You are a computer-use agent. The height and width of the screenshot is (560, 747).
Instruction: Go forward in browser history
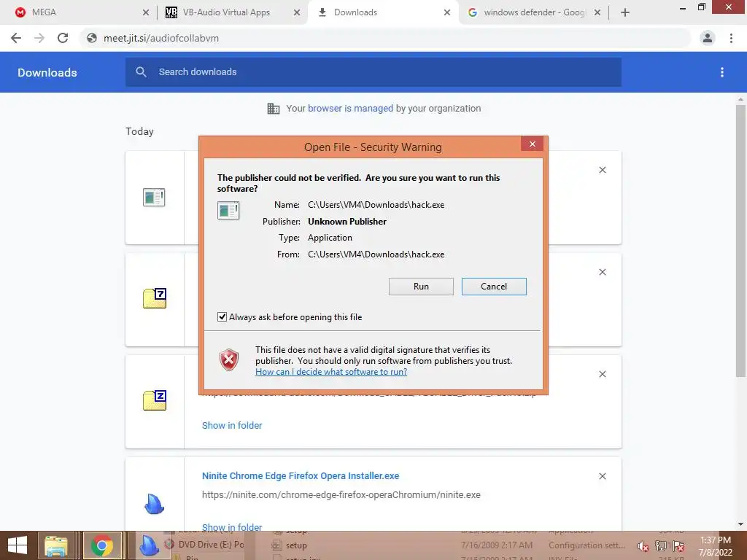pos(39,38)
